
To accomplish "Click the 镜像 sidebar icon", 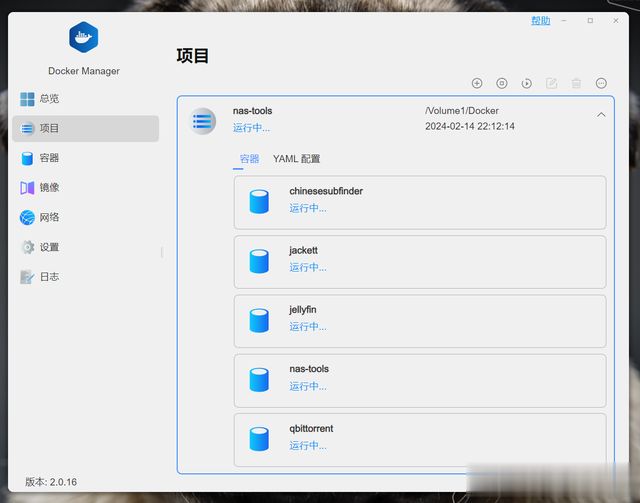I will (27, 188).
